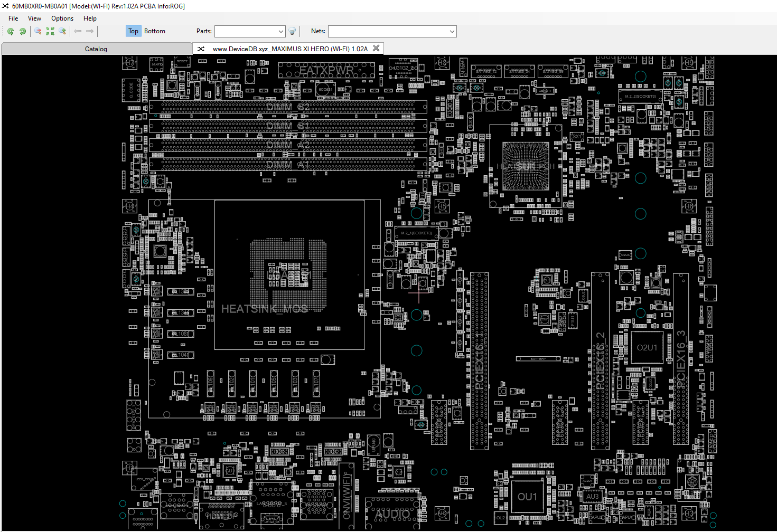
Task: Select the OU1 chip on the board
Action: [x=527, y=497]
